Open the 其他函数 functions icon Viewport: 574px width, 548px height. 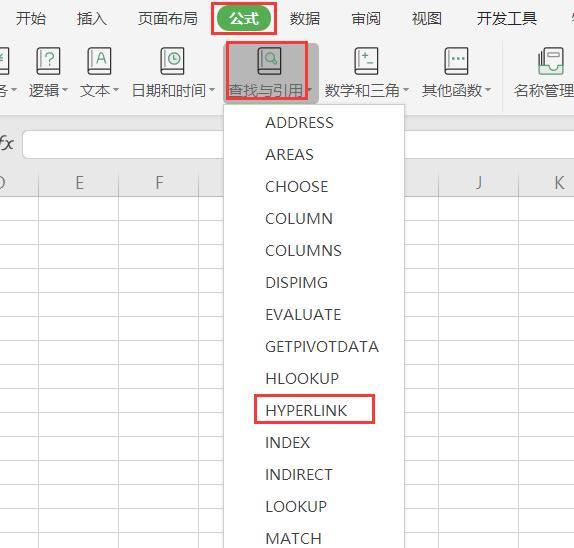click(456, 61)
